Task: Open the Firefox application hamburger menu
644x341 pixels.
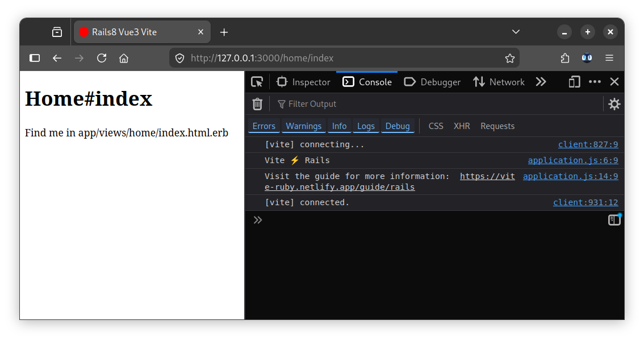Action: [x=609, y=58]
